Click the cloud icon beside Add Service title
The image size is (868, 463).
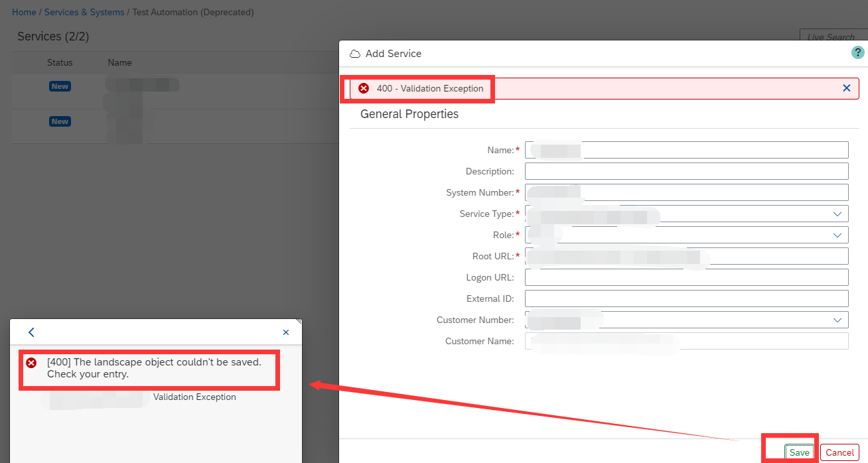pyautogui.click(x=355, y=54)
